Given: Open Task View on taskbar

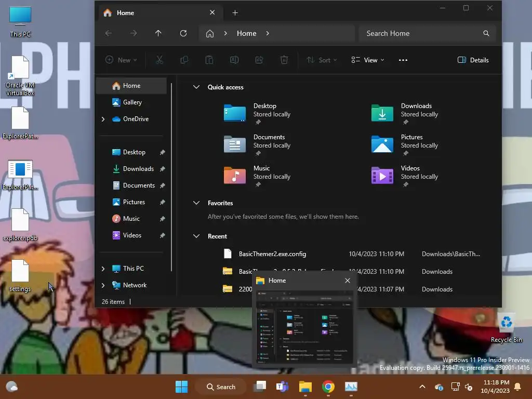Looking at the screenshot, I should [261, 387].
